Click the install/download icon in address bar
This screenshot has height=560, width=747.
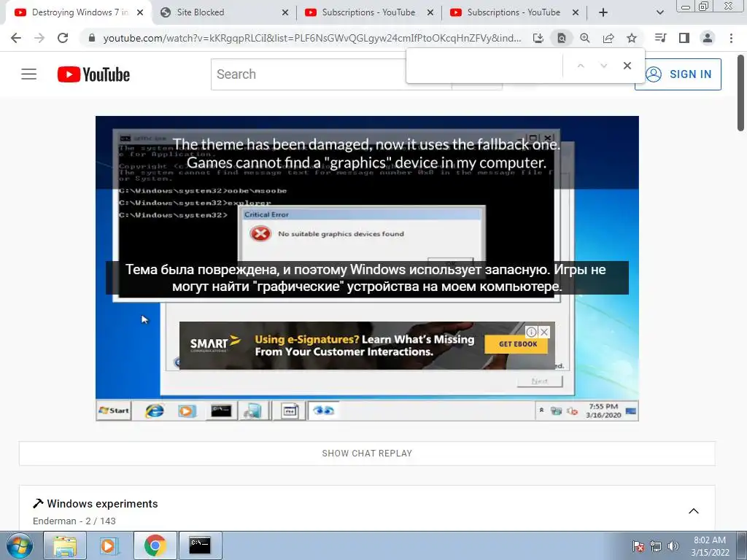[538, 38]
